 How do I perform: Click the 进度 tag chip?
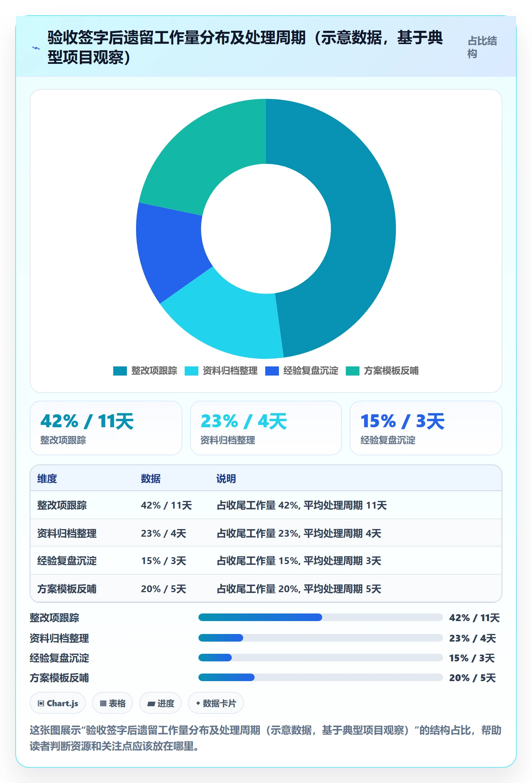coord(160,703)
